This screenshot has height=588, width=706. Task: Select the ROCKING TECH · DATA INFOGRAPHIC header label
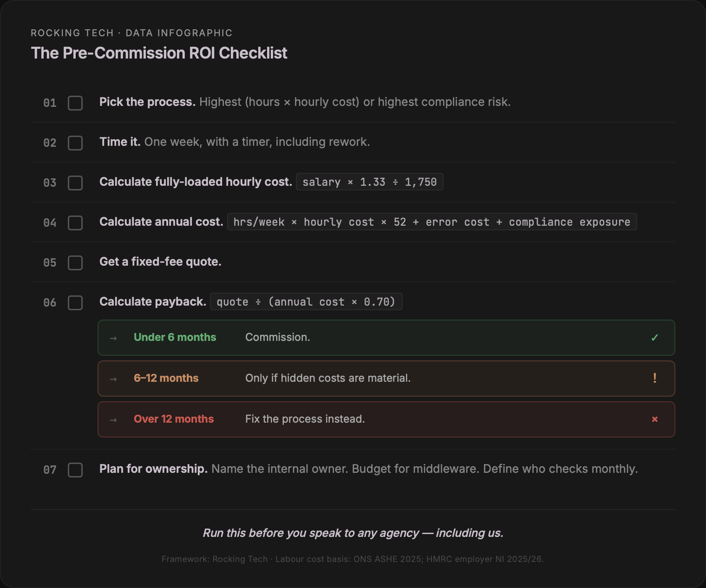coord(131,33)
